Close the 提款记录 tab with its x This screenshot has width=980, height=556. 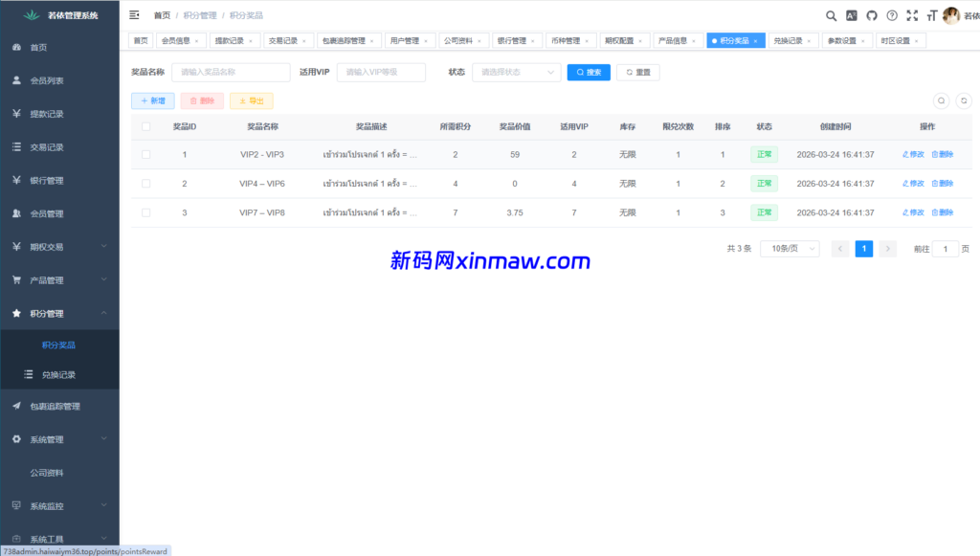(x=251, y=41)
